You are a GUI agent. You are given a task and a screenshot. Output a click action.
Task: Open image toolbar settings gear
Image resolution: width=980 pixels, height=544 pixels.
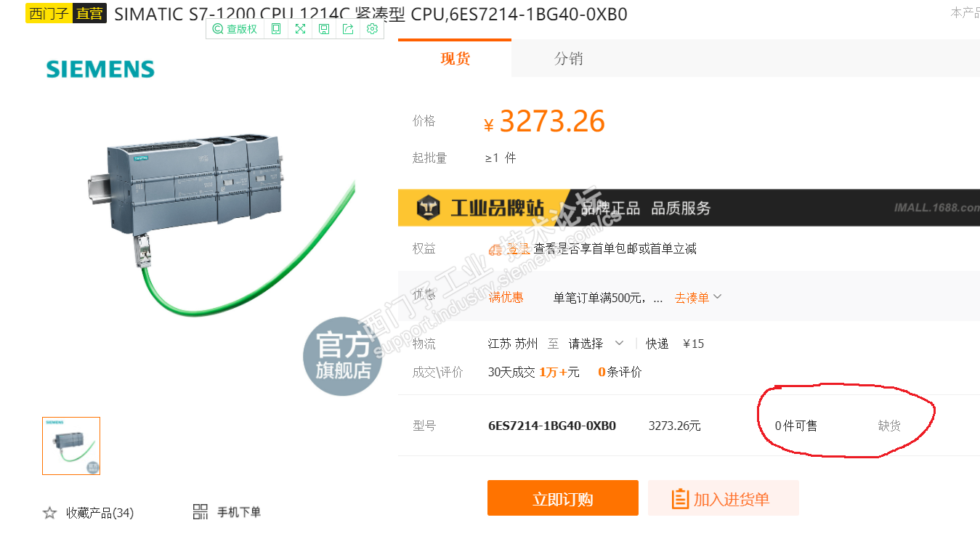click(x=372, y=29)
